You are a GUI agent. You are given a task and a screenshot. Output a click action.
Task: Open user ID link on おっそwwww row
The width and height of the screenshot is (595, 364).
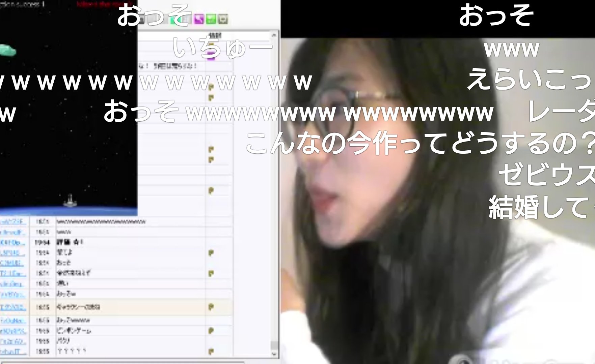tap(13, 320)
